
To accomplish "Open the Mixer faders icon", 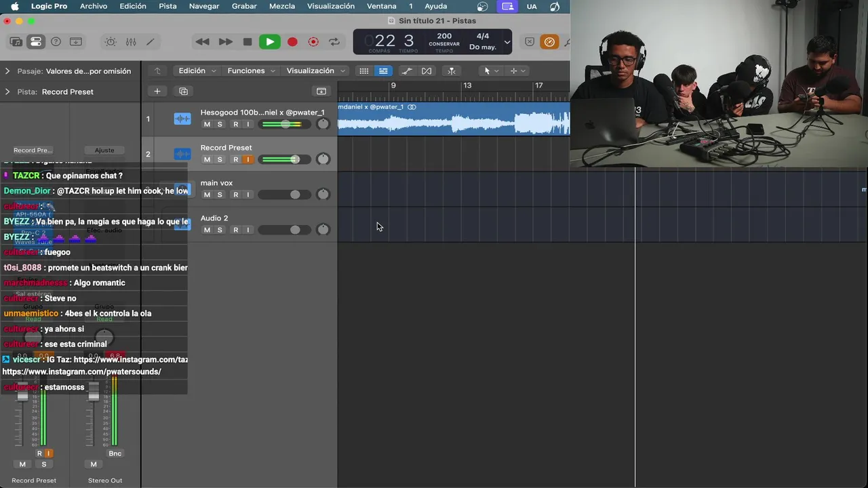I will [x=131, y=42].
